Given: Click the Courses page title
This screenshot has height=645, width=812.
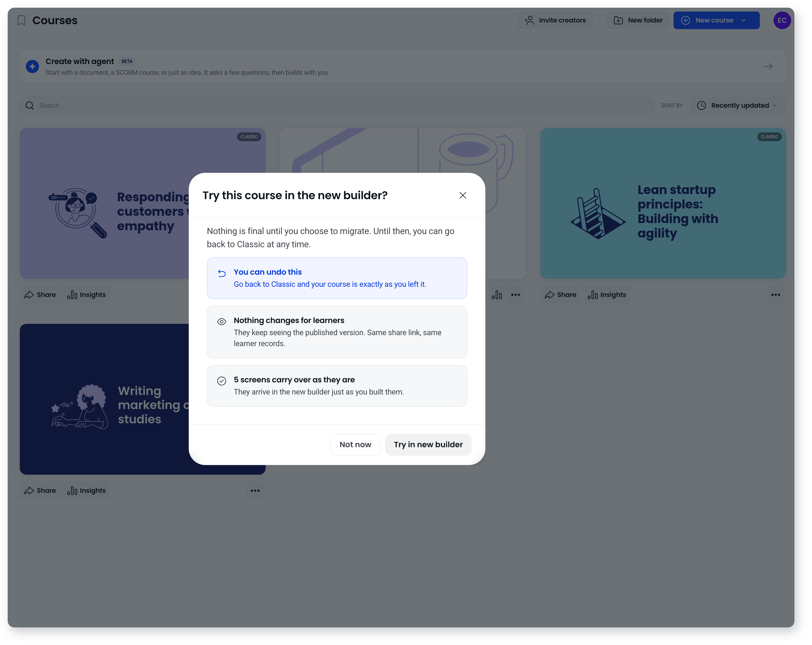Looking at the screenshot, I should (55, 20).
